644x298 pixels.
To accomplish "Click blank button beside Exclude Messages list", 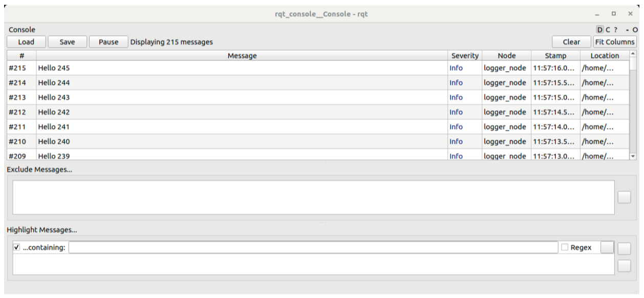I will coord(624,197).
